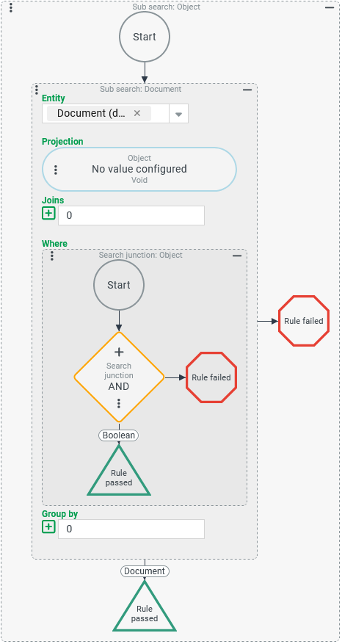Add a Group by entry with plus
This screenshot has width=342, height=644.
tap(48, 527)
